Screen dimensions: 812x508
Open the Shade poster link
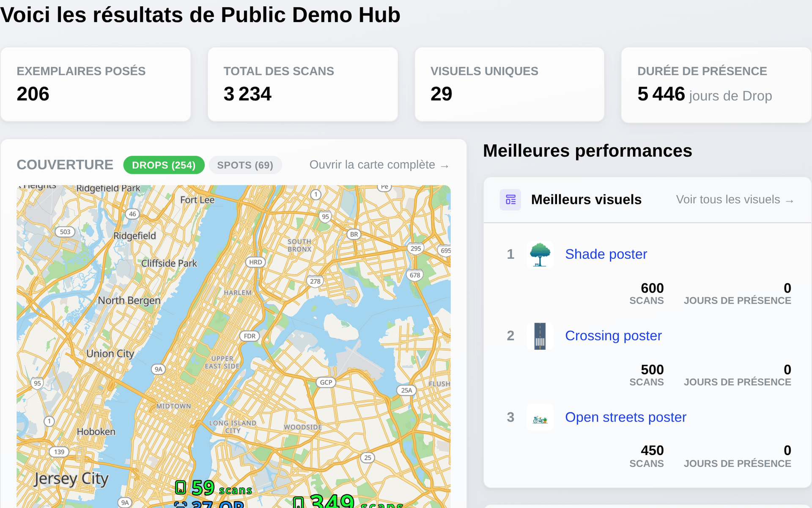(x=606, y=254)
